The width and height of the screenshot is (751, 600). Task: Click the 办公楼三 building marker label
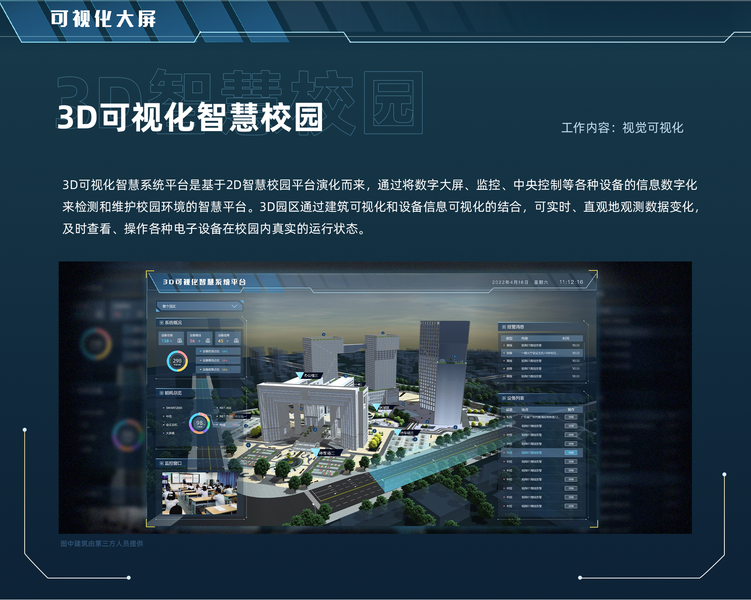click(312, 375)
